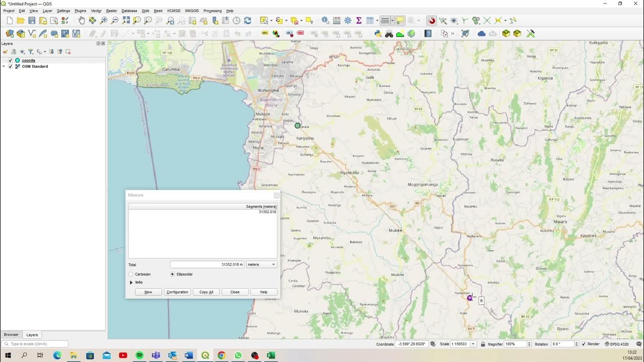Image resolution: width=644 pixels, height=362 pixels.
Task: Click the Copy All button
Action: click(206, 292)
